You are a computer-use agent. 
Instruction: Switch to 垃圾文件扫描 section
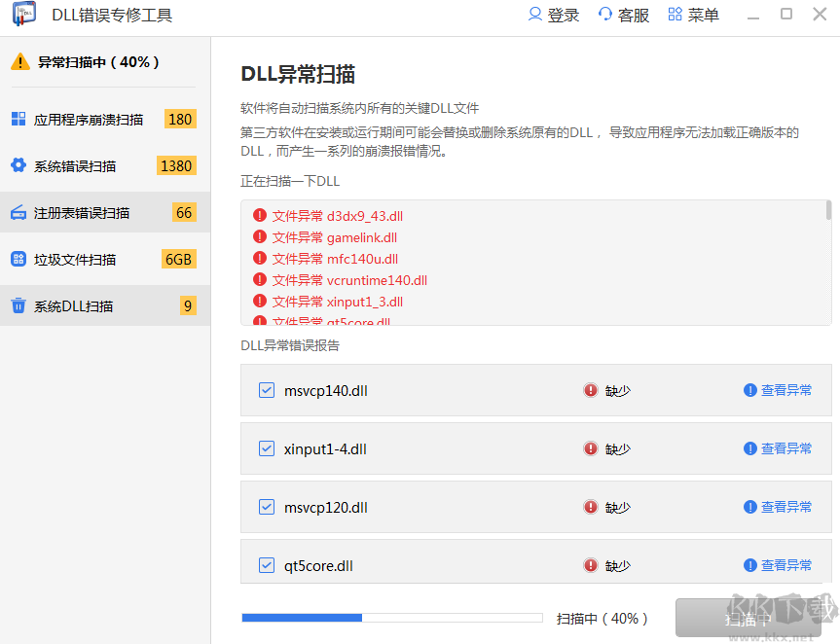(x=104, y=259)
